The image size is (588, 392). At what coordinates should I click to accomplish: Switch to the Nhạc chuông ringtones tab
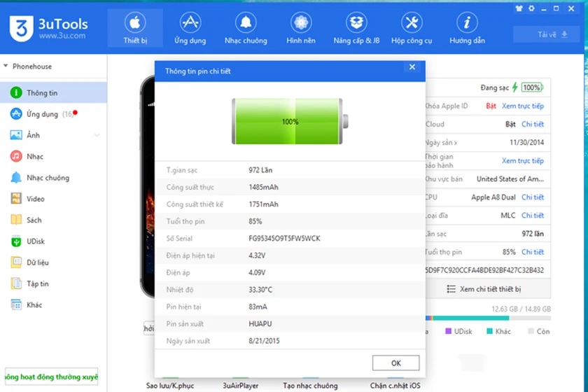[x=246, y=29]
